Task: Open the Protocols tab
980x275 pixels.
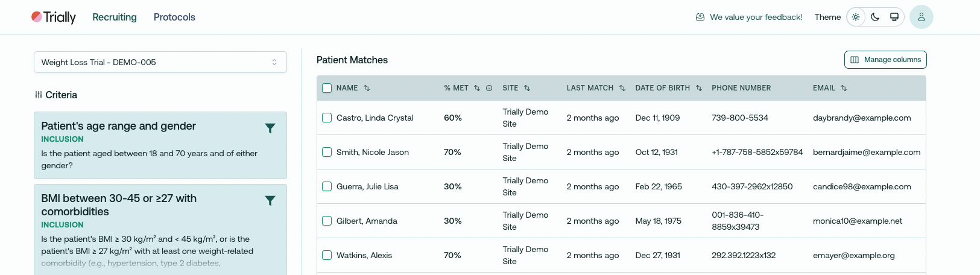Action: pos(174,17)
